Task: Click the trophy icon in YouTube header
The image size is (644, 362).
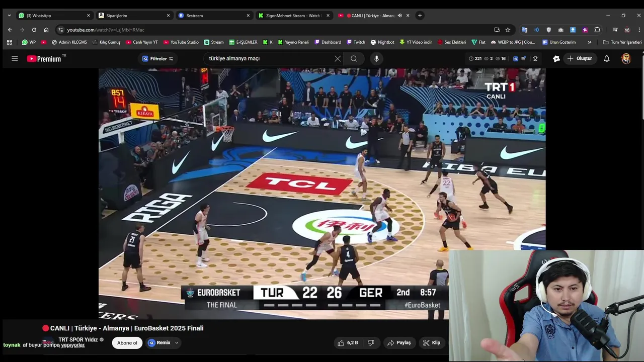Action: (x=535, y=59)
